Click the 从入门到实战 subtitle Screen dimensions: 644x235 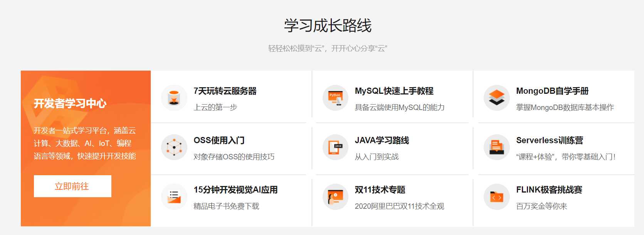coord(377,157)
